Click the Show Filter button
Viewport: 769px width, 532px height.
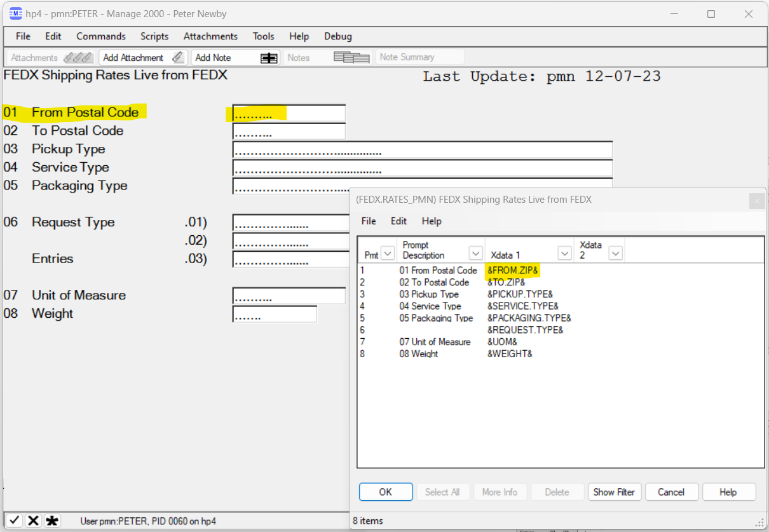(614, 492)
